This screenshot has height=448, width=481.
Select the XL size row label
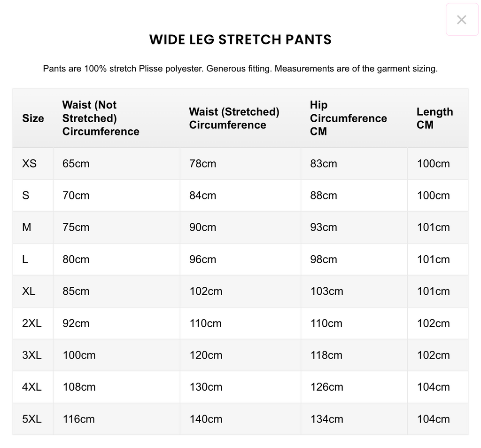(x=29, y=291)
